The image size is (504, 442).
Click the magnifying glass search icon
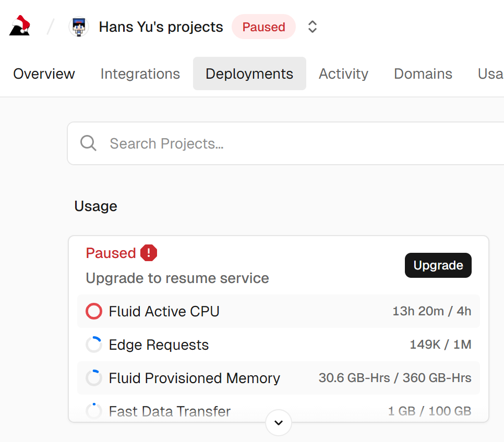coord(88,143)
